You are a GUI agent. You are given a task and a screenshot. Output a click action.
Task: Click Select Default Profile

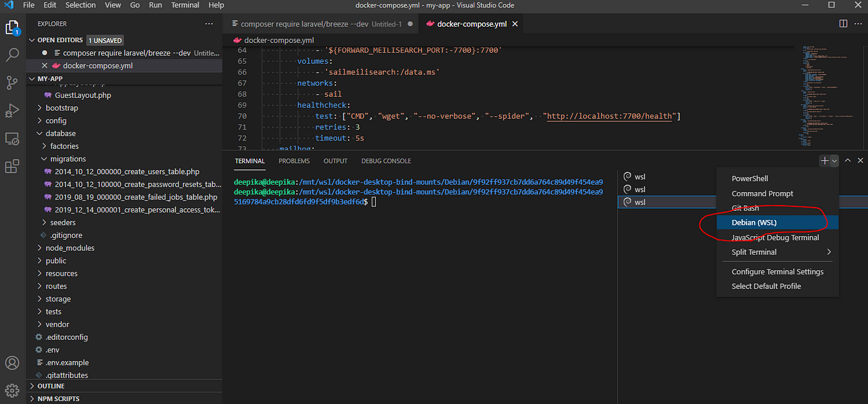point(777,286)
